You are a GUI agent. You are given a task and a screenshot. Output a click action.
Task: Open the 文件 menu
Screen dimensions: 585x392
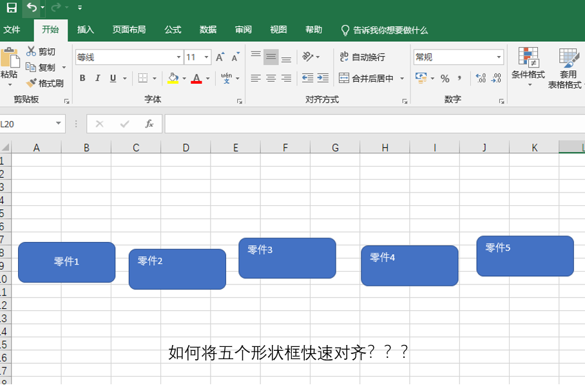pyautogui.click(x=12, y=30)
